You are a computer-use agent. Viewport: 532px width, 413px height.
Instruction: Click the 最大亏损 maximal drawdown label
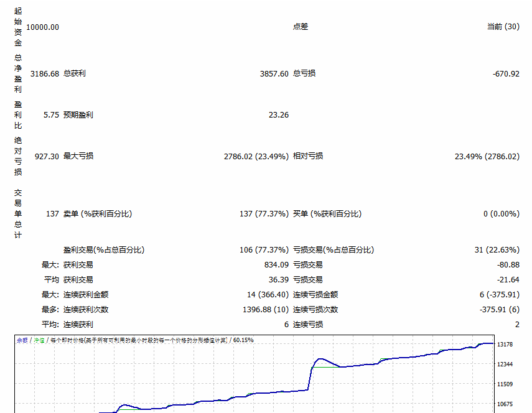pos(78,156)
